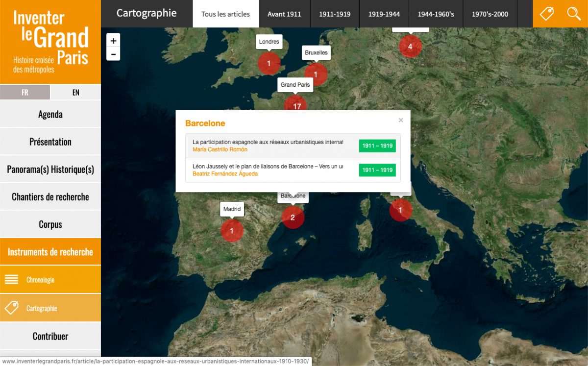The height and width of the screenshot is (366, 588).
Task: Switch language to FR
Action: [25, 92]
